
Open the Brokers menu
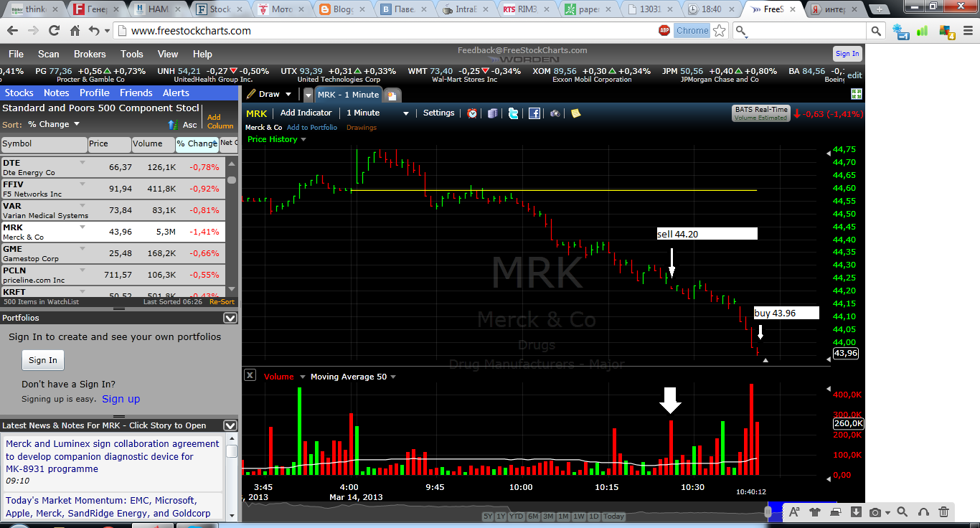pos(90,54)
